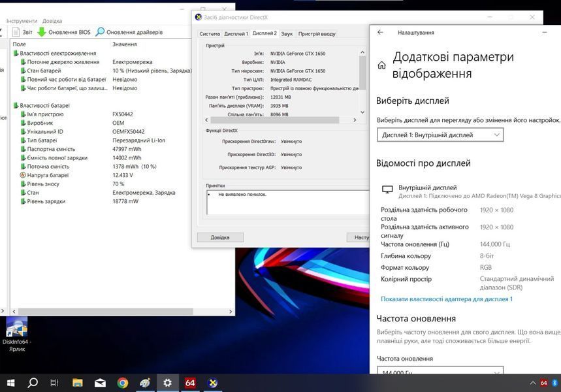Switch to Settings gear on the taskbar
This screenshot has height=392, width=561.
coord(167,383)
